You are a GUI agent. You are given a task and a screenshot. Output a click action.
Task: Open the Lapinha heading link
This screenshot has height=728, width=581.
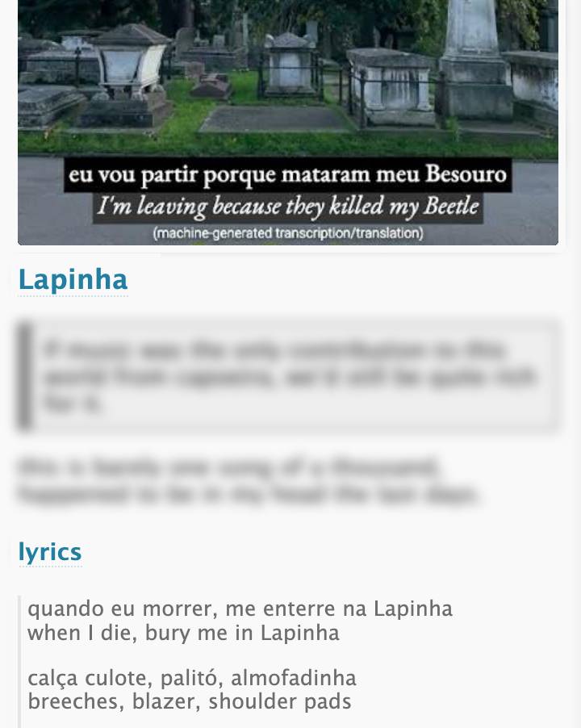[x=73, y=280]
